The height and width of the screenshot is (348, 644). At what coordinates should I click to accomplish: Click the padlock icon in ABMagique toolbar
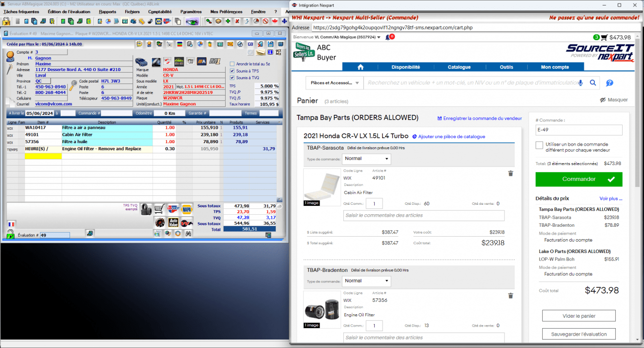click(x=6, y=21)
